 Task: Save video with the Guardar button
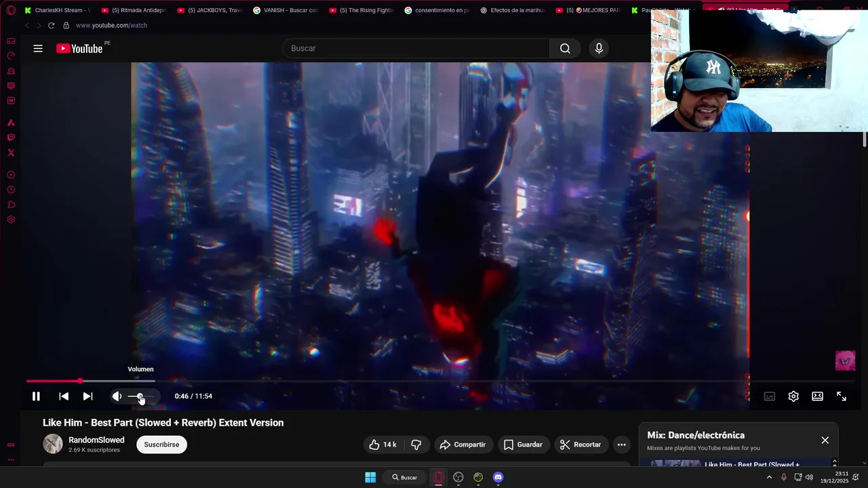[x=523, y=445]
